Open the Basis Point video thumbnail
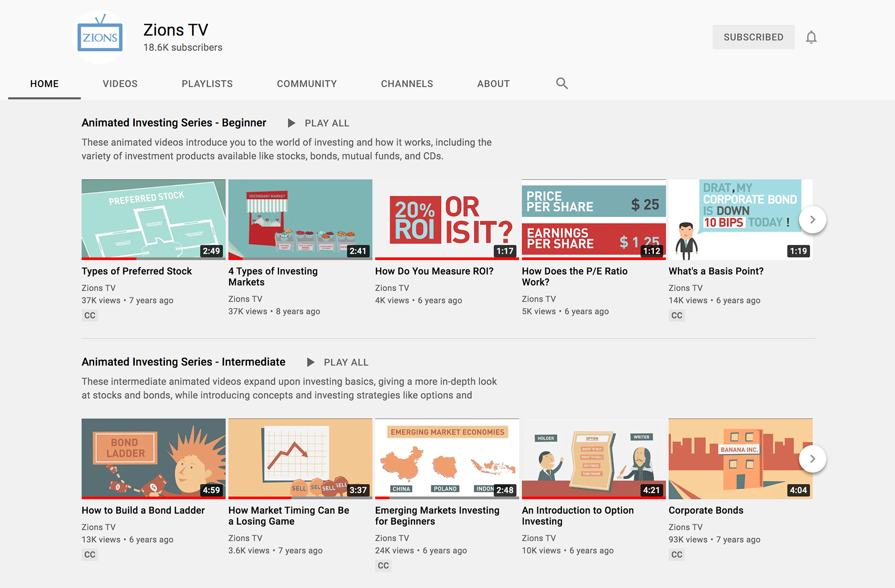The image size is (895, 588). pyautogui.click(x=740, y=219)
